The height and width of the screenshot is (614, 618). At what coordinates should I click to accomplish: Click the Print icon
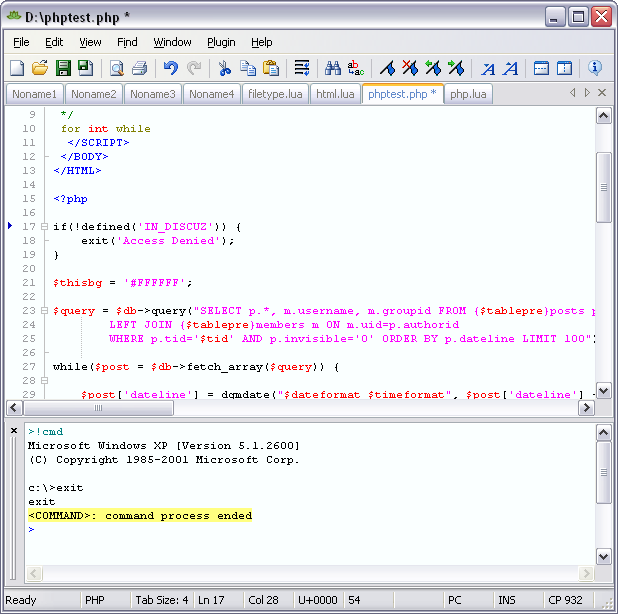140,68
